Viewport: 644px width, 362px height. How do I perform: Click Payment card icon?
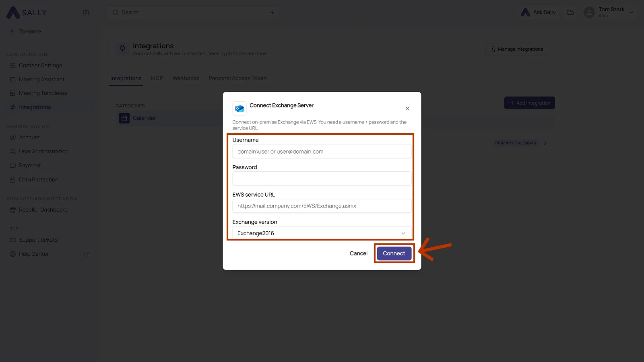point(13,165)
